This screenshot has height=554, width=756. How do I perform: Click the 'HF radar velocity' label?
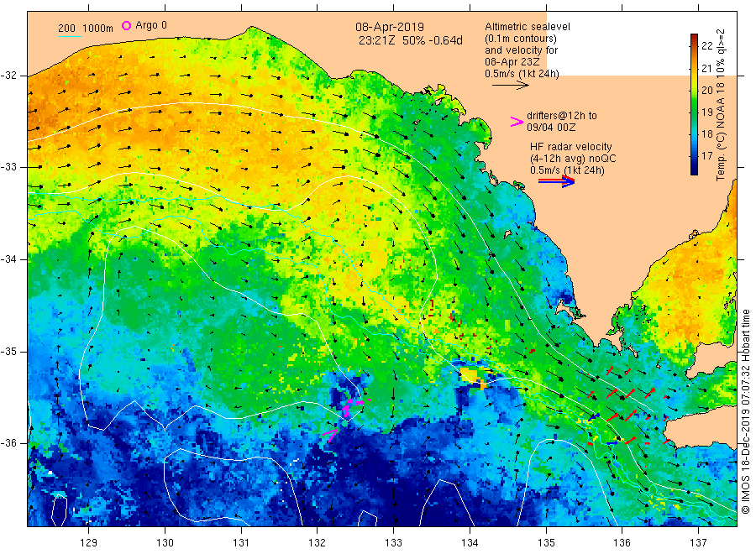tap(571, 146)
